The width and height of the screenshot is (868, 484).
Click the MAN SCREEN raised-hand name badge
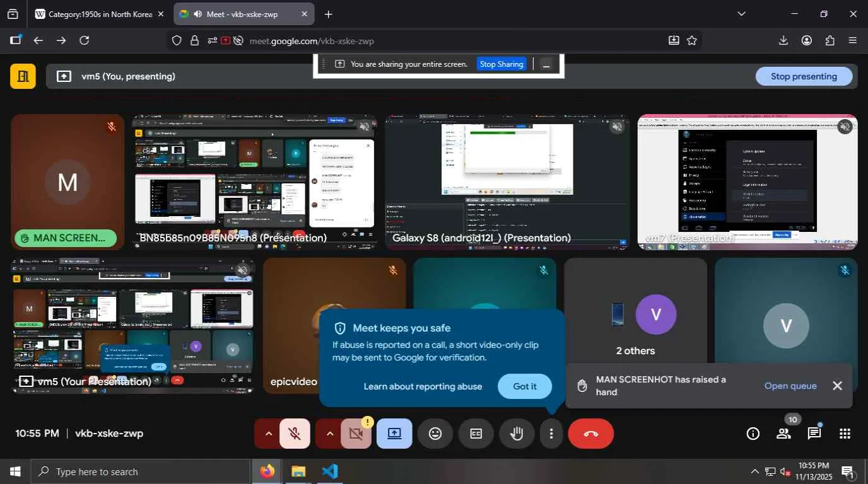pos(66,238)
